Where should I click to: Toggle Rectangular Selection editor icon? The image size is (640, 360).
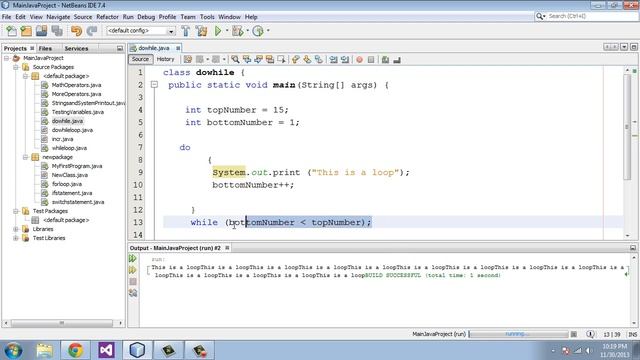[x=281, y=60]
